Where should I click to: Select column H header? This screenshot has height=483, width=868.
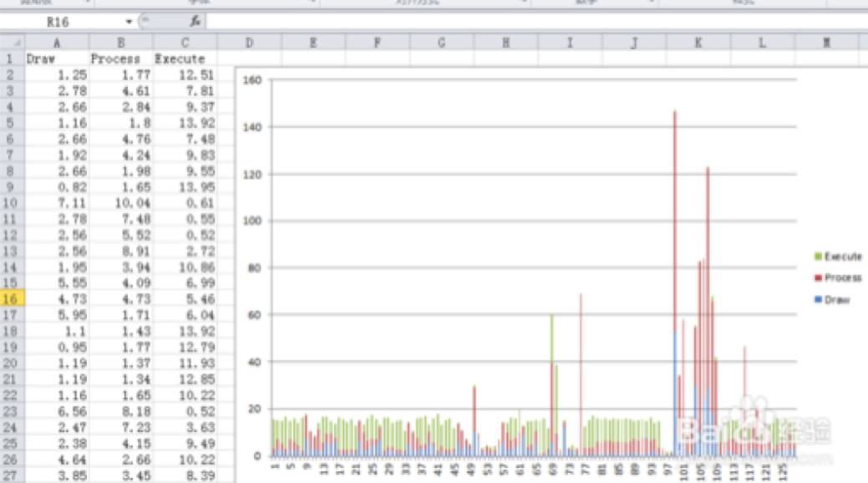coord(506,43)
